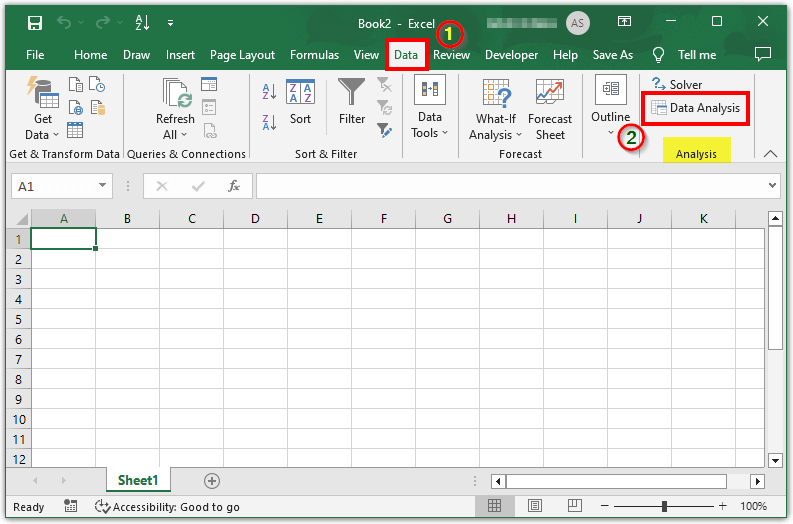
Task: Open the Review tab
Action: (x=452, y=55)
